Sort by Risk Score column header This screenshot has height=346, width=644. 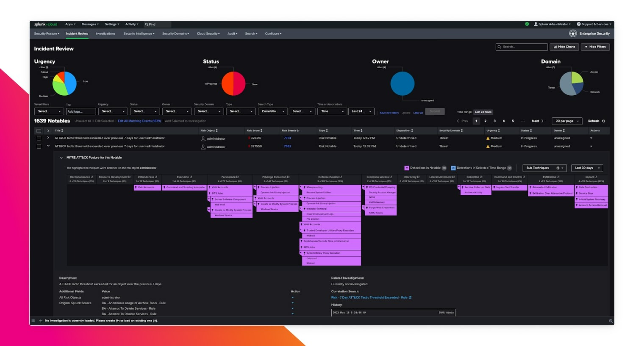[254, 130]
